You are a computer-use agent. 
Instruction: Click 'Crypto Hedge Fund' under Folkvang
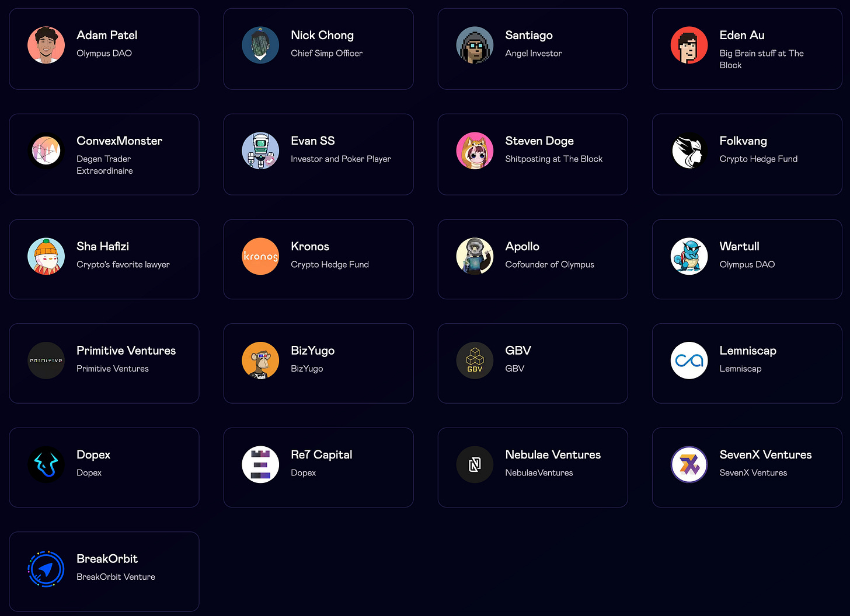click(x=758, y=159)
